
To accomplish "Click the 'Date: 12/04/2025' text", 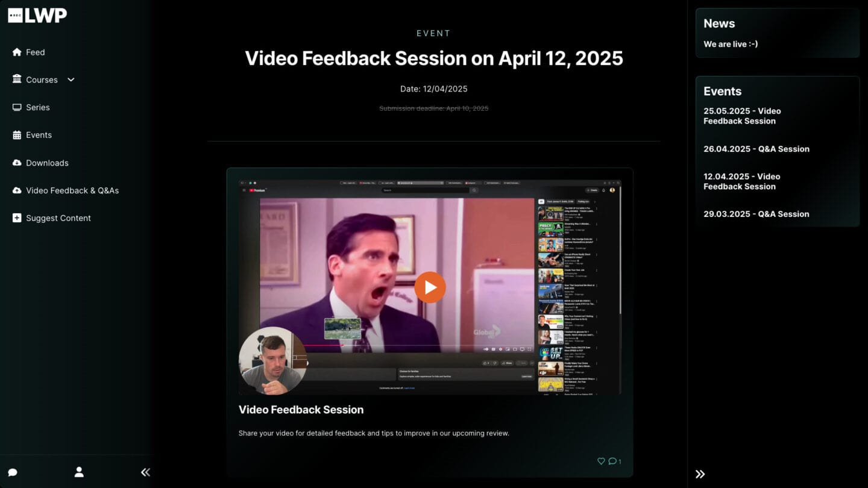I will tap(434, 89).
